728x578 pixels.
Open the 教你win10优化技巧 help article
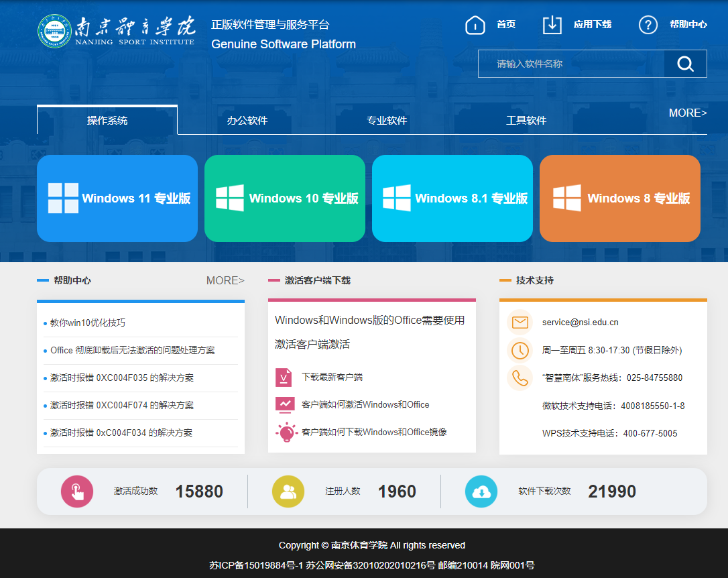[88, 323]
